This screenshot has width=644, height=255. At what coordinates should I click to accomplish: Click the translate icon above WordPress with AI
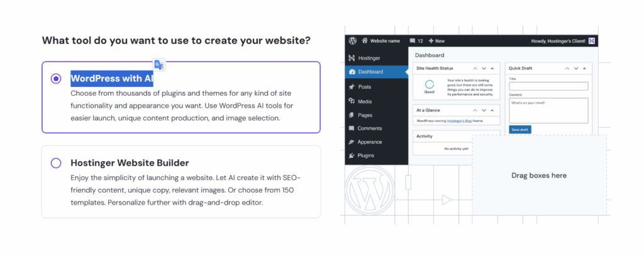click(160, 65)
